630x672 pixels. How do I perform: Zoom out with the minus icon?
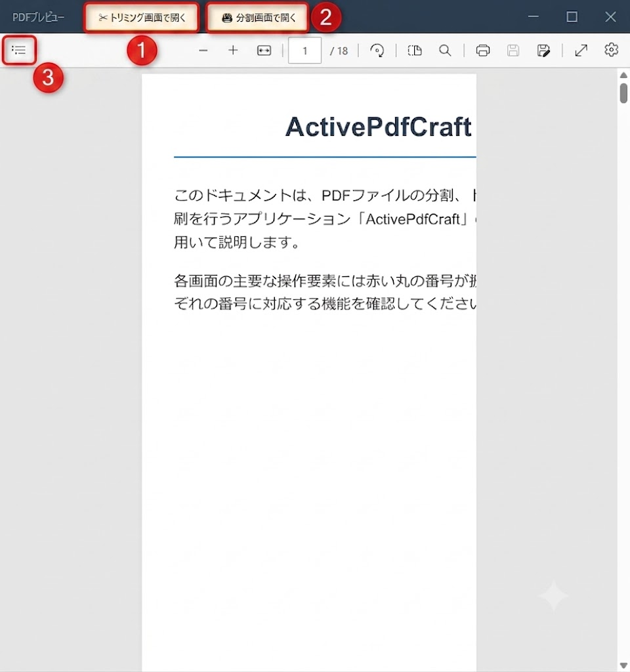(203, 51)
